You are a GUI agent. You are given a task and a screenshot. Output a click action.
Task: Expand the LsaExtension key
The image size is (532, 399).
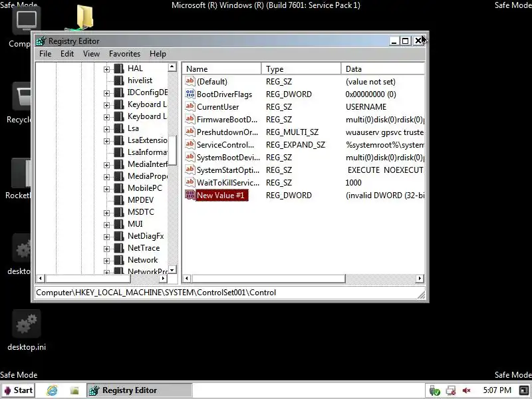tap(106, 141)
